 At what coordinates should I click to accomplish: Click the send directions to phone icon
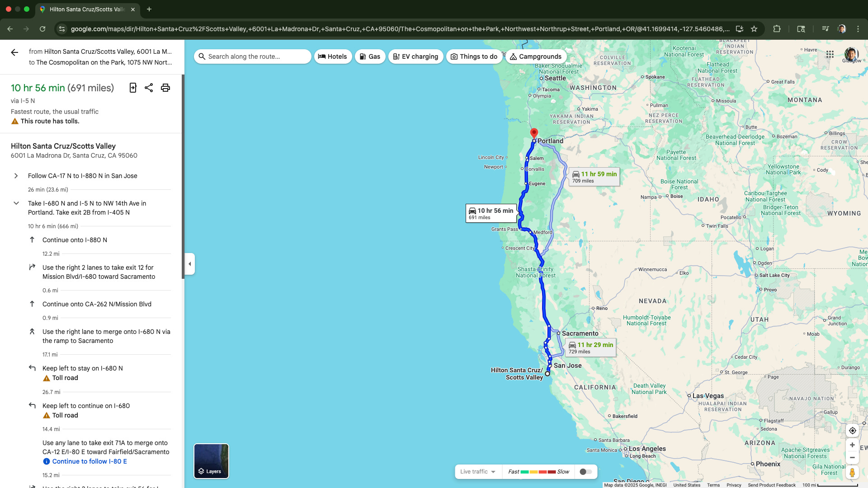pos(133,88)
